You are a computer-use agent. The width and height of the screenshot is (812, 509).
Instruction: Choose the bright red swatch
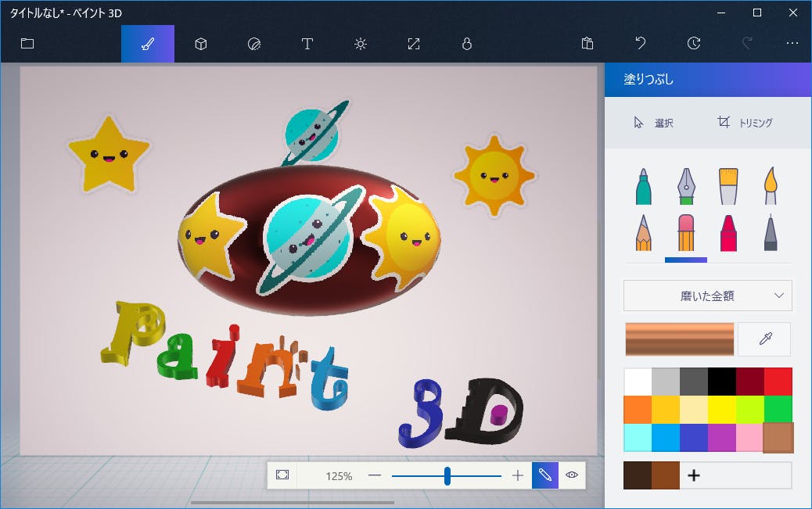(778, 382)
